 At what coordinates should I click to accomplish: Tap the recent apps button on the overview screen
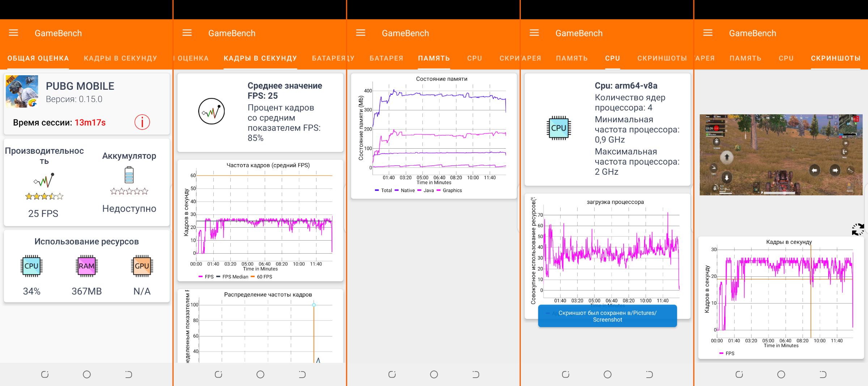pyautogui.click(x=45, y=374)
